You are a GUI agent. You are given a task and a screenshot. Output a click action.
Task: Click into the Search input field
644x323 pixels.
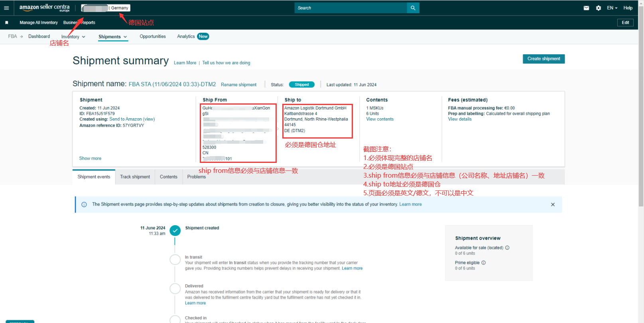(x=351, y=8)
